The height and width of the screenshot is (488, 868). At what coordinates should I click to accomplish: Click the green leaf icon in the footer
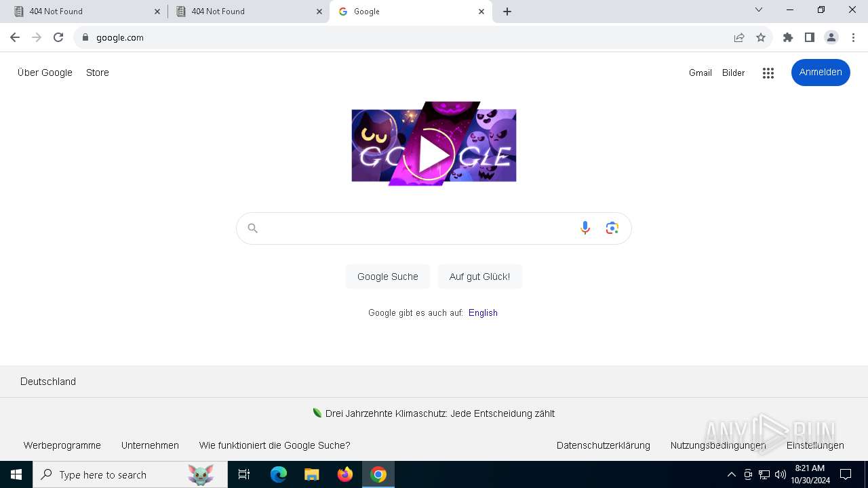pyautogui.click(x=317, y=413)
